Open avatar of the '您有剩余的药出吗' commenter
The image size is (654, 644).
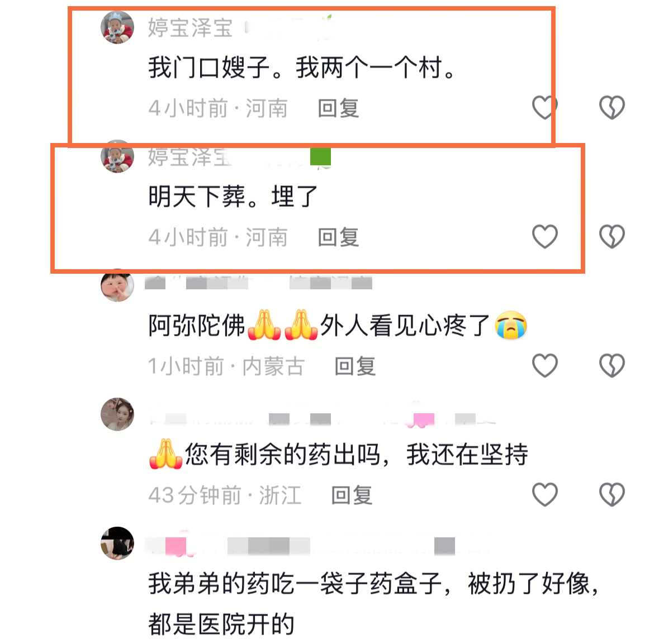click(117, 414)
